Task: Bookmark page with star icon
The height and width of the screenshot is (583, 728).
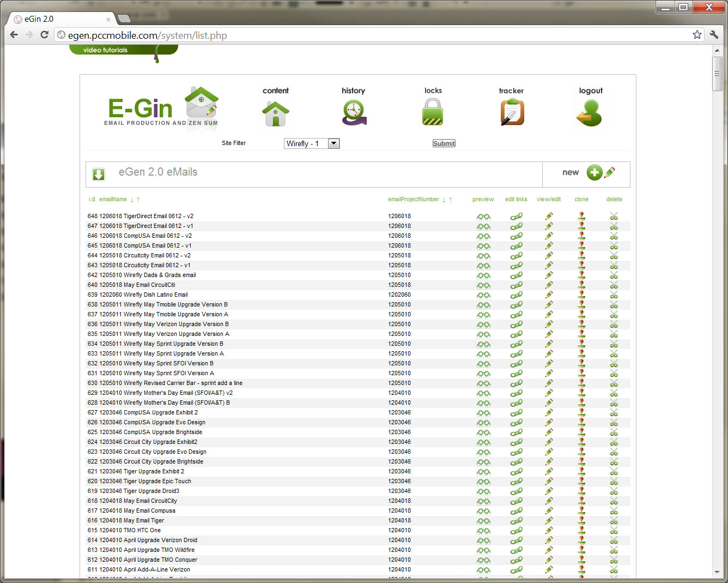Action: click(697, 35)
